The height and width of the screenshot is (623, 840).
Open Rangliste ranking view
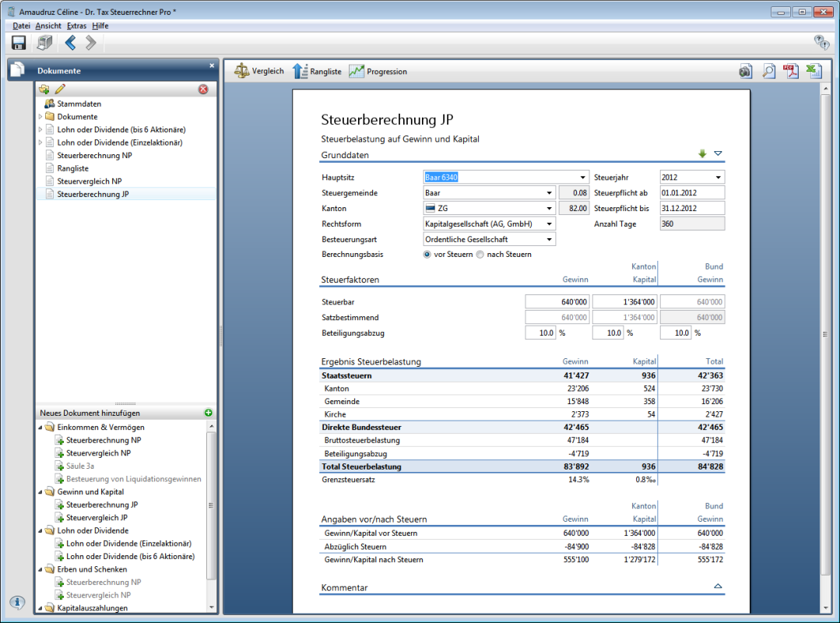click(317, 71)
